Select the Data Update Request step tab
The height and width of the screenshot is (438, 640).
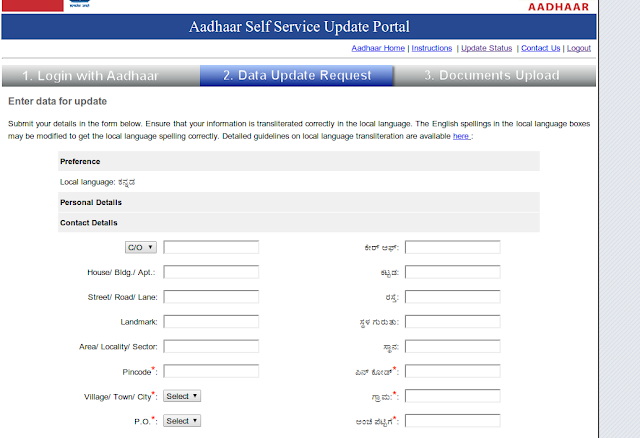[x=297, y=76]
